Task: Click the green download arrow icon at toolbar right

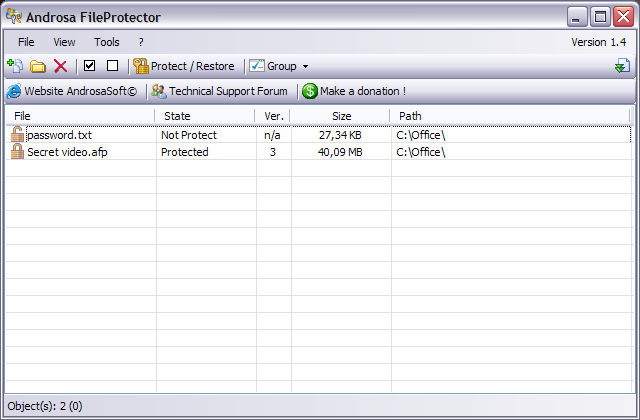Action: point(622,66)
